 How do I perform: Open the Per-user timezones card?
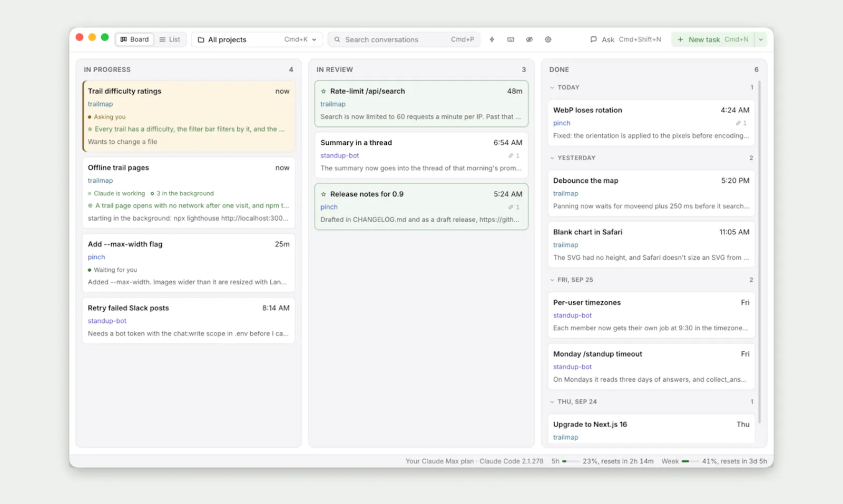(x=651, y=315)
